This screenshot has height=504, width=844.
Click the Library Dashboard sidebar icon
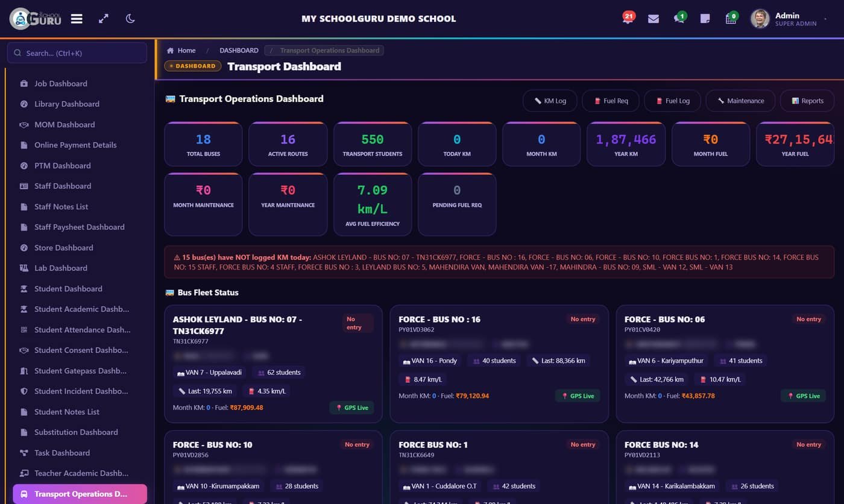24,104
